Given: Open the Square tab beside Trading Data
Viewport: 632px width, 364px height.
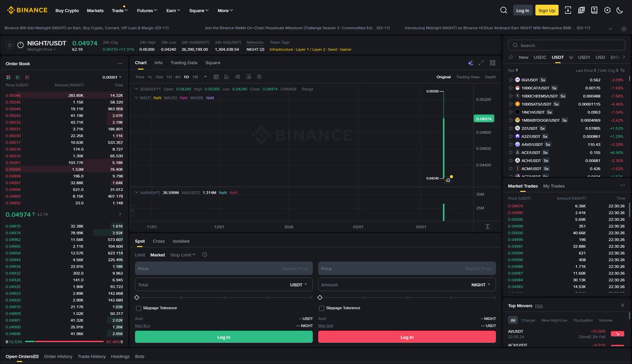Looking at the screenshot, I should point(213,63).
